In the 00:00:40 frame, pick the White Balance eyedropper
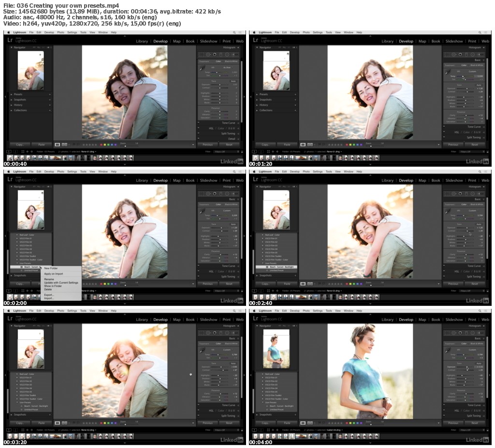Viewport: 495px width, 448px height. pos(202,68)
